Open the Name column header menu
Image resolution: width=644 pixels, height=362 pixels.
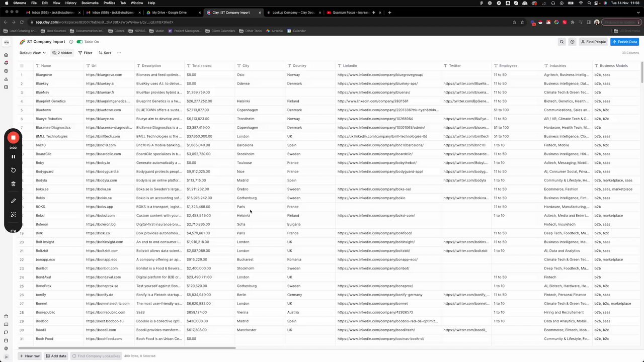pyautogui.click(x=59, y=66)
